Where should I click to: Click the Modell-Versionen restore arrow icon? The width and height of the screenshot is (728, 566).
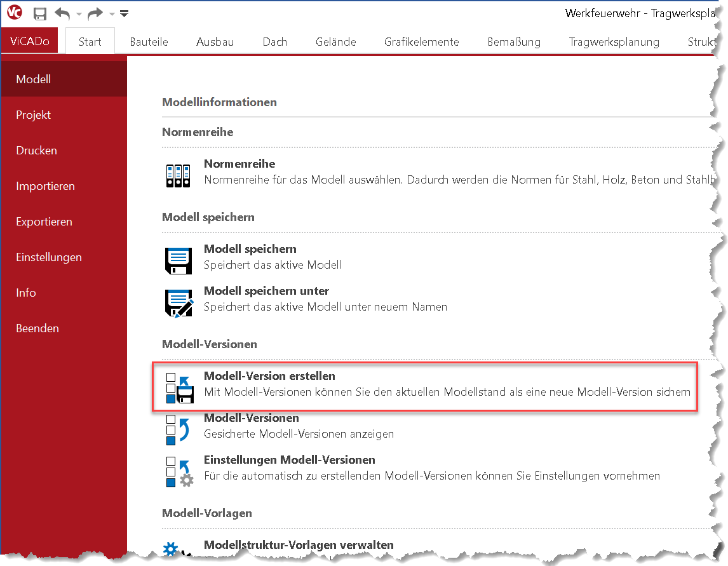179,429
